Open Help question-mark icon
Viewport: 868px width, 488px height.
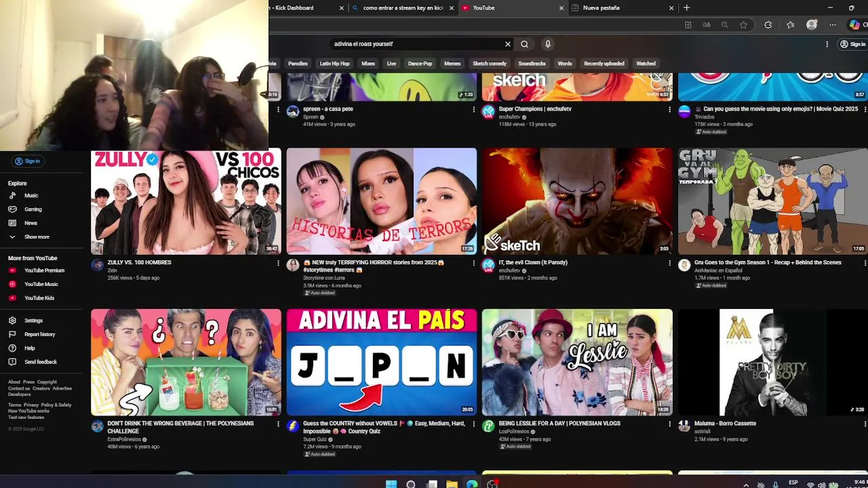coord(12,348)
